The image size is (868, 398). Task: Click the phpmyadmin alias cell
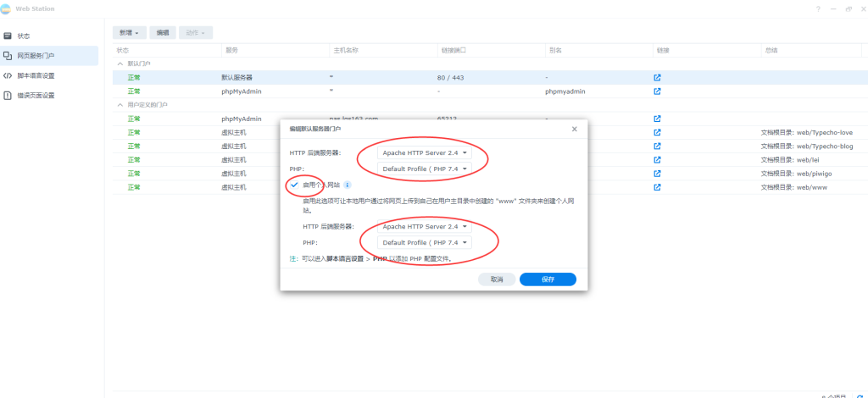click(x=565, y=91)
